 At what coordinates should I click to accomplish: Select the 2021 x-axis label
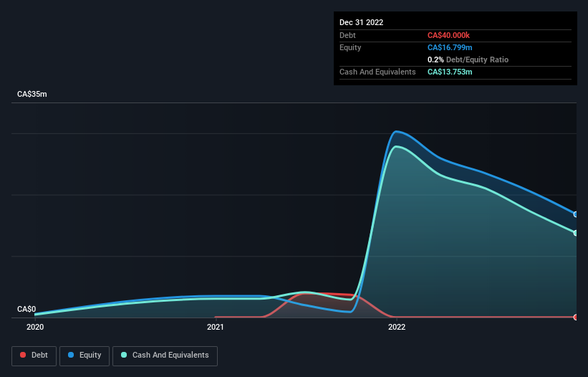click(216, 327)
